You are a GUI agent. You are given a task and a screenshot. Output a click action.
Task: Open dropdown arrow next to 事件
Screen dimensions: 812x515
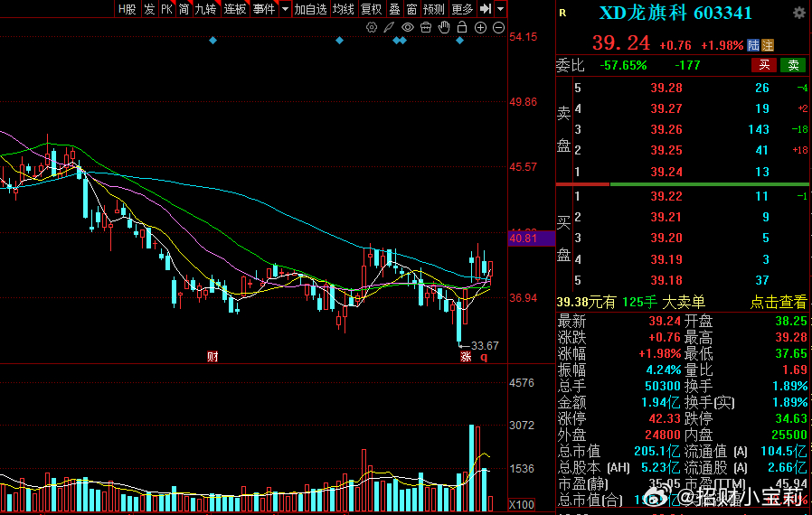tap(286, 9)
